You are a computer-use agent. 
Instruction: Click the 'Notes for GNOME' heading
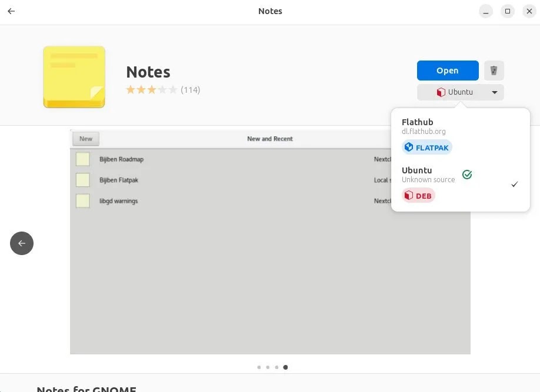(x=86, y=389)
